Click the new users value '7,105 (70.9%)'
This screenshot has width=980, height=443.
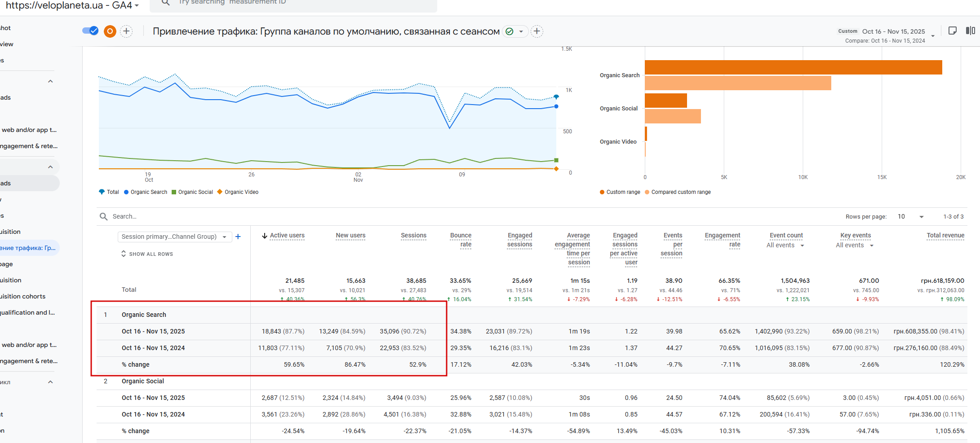[346, 348]
